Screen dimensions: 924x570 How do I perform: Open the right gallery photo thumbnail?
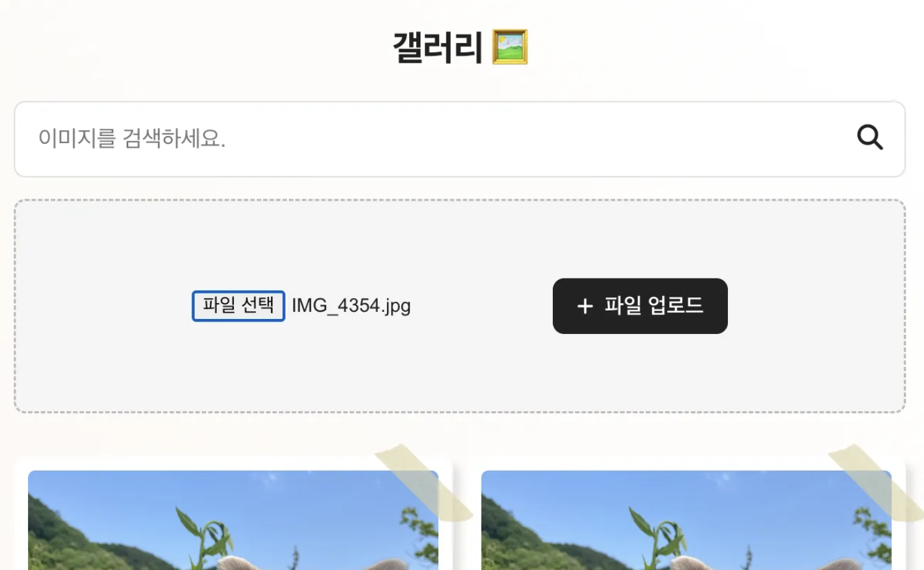coord(686,520)
